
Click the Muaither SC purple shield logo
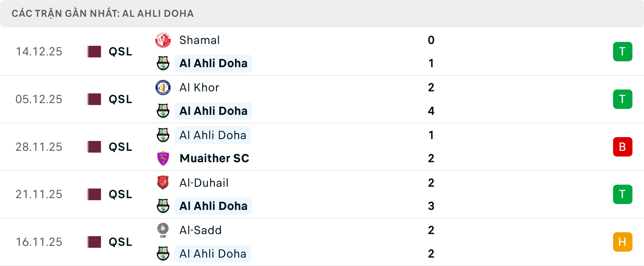click(163, 158)
